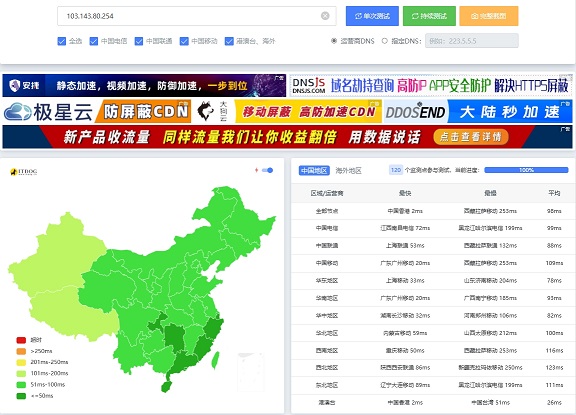576x415 pixels.
Task: Click the 华东地区 row label
Action: tap(327, 281)
